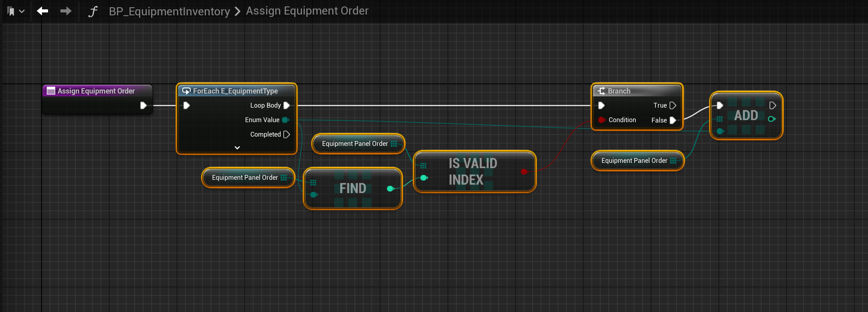Screen dimensions: 868x312
Task: Select the purple Assign Equipment Order entry node
Action: coord(96,91)
